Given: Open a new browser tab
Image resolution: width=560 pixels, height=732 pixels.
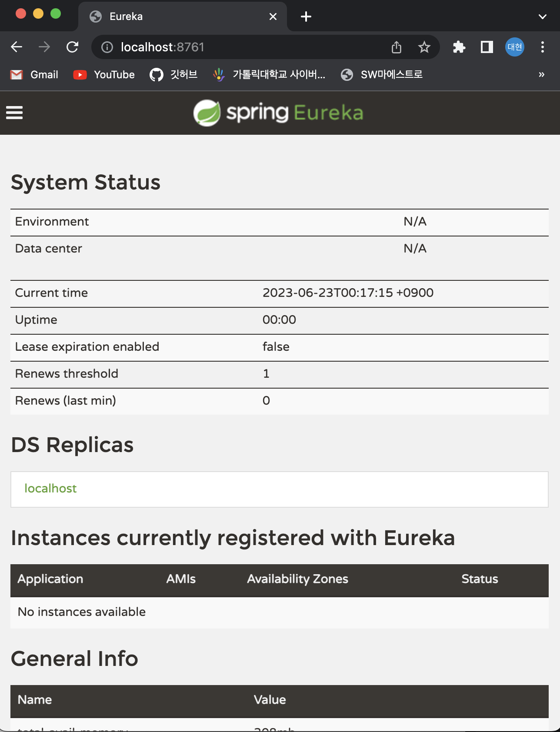Looking at the screenshot, I should tap(306, 17).
